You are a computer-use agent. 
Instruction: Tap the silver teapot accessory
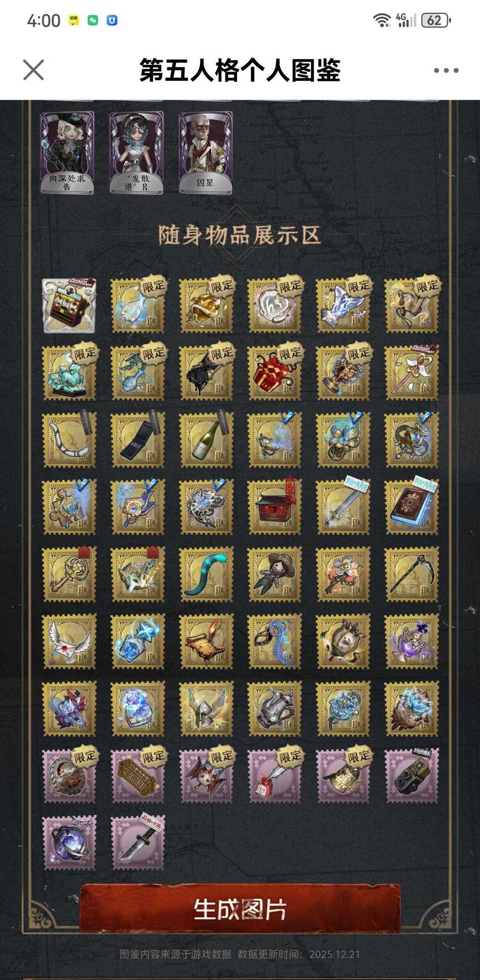click(275, 709)
